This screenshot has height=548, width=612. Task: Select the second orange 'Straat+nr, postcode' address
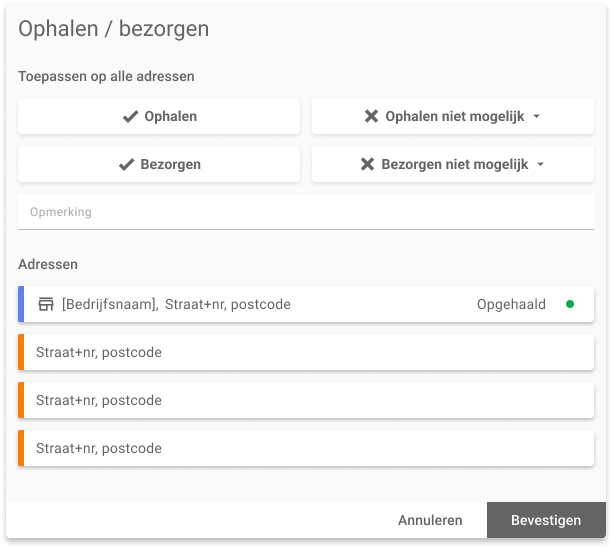306,400
